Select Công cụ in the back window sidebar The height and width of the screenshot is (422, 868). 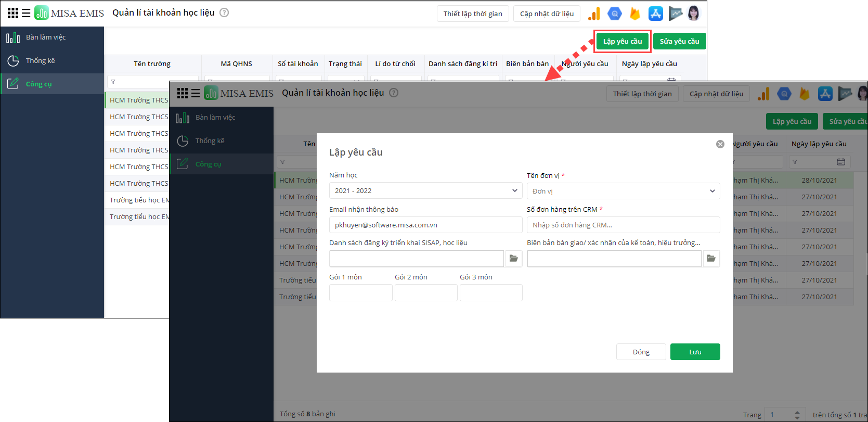click(52, 84)
